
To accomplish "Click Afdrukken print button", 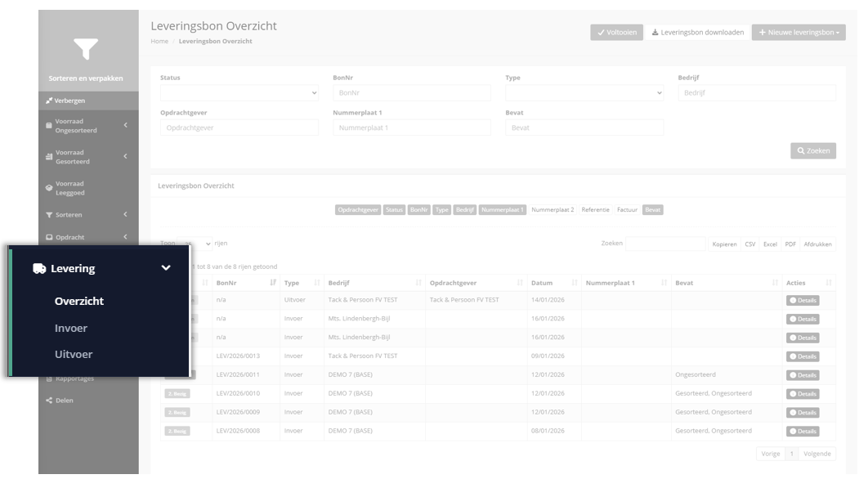I will click(817, 244).
